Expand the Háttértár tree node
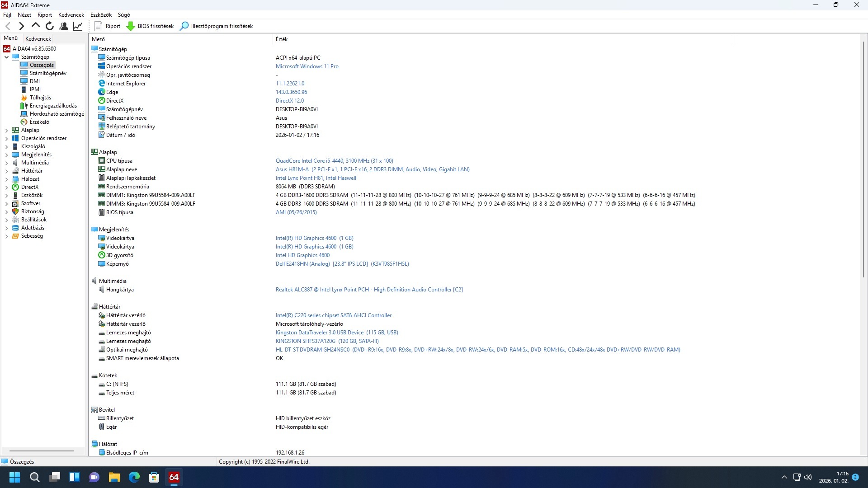Screen dimensions: 868x488 coord(6,171)
